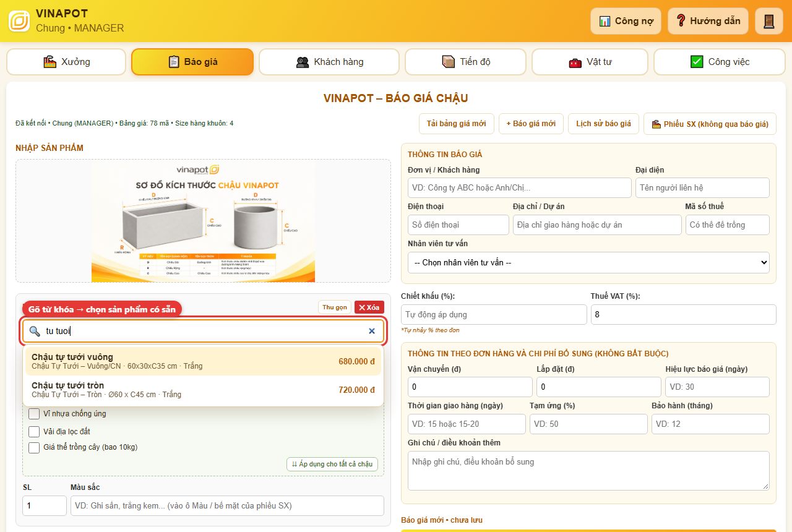Open Phiếu SX (không qua báo giá)
Image resolution: width=792 pixels, height=532 pixels.
coord(710,124)
